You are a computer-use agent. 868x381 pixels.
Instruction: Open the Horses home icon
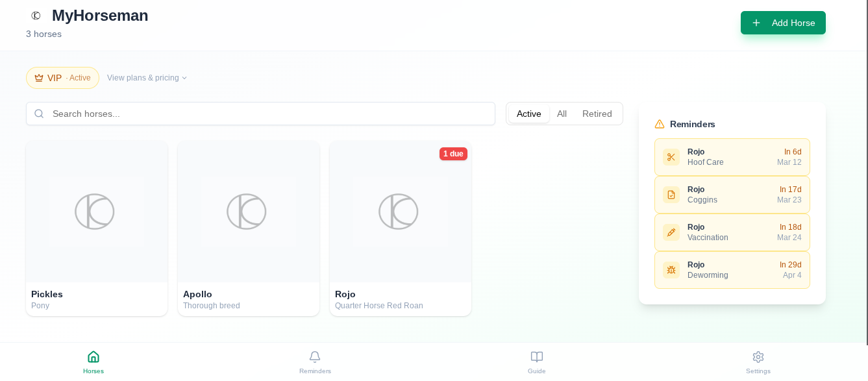93,356
